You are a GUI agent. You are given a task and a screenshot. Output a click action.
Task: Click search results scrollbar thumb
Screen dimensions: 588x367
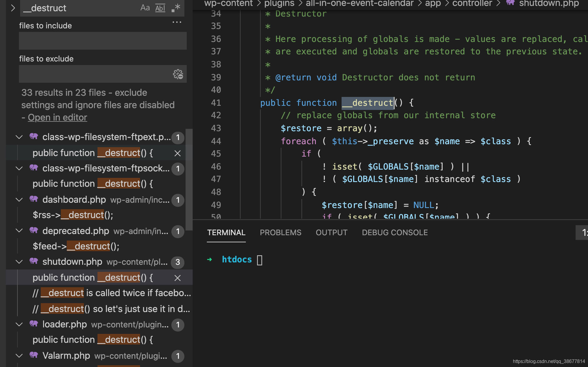(189, 179)
